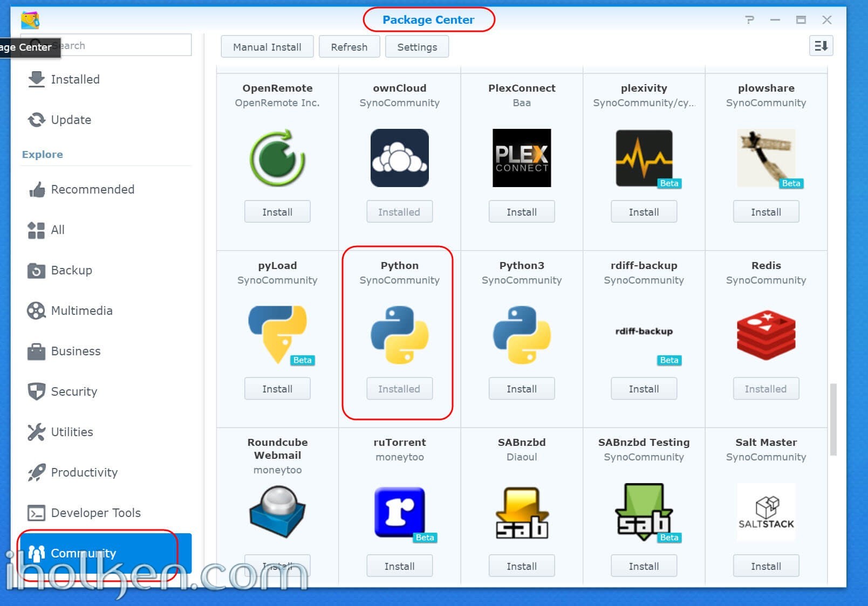Image resolution: width=868 pixels, height=606 pixels.
Task: Open the Installed packages section
Action: point(106,79)
